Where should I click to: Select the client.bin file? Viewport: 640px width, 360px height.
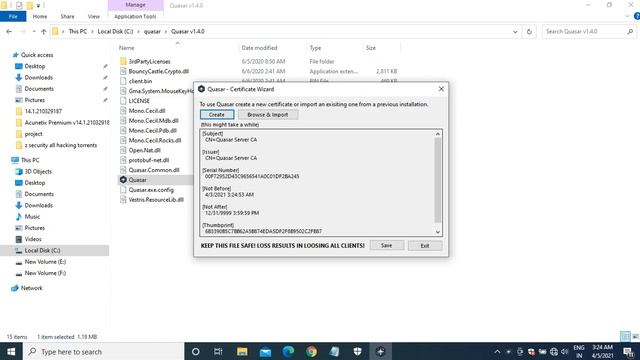click(140, 81)
